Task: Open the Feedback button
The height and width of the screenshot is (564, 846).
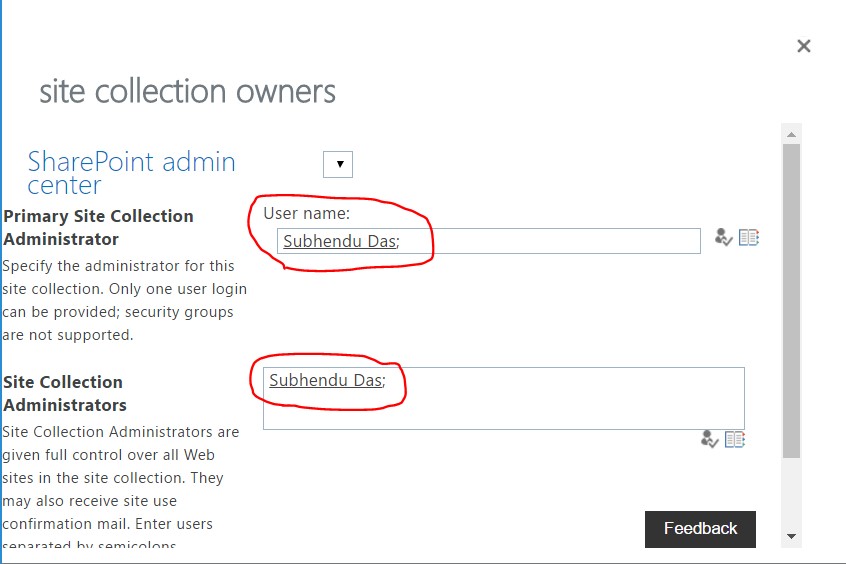Action: [x=700, y=529]
